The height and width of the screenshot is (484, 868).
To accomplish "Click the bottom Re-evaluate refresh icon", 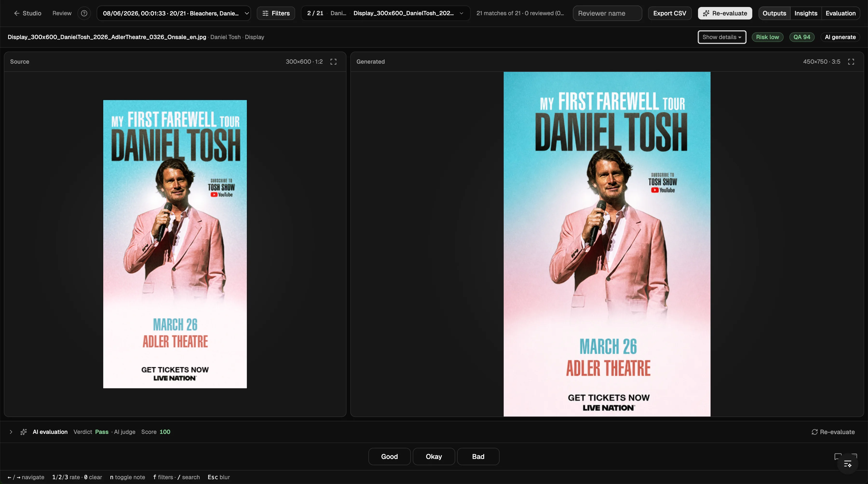I will point(814,432).
